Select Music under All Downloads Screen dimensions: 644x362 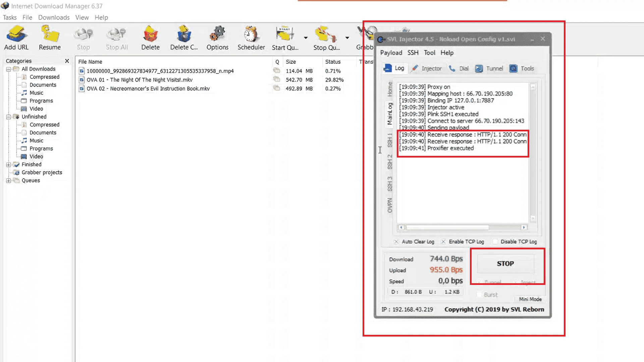(x=36, y=93)
